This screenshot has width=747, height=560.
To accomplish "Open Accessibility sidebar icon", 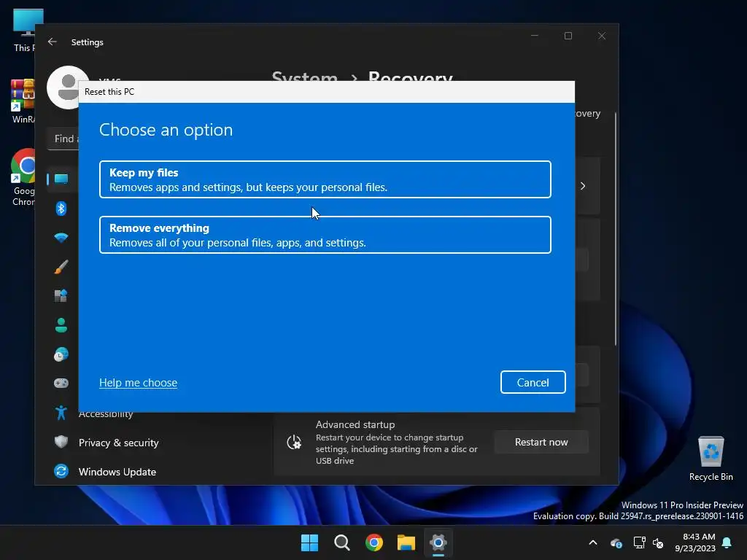I will (61, 413).
